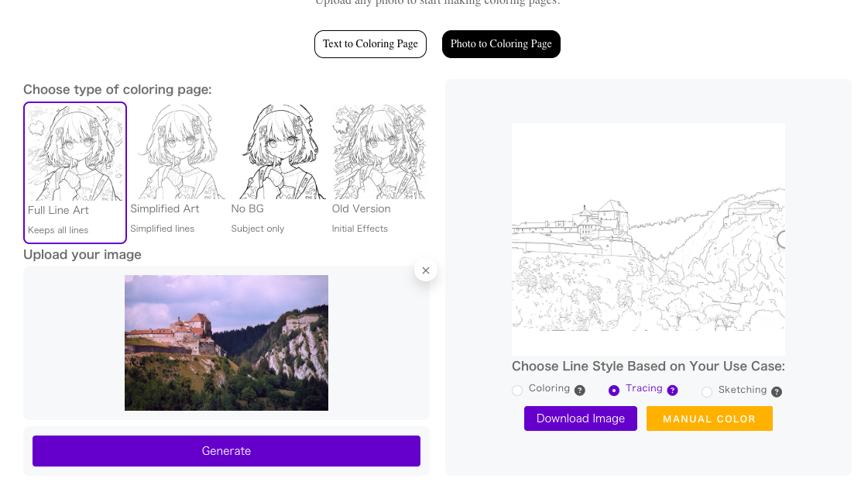Click the Download Image button
This screenshot has height=489, width=868.
581,418
